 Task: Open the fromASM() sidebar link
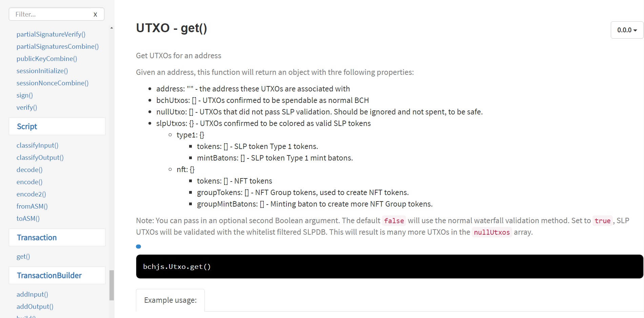[32, 206]
